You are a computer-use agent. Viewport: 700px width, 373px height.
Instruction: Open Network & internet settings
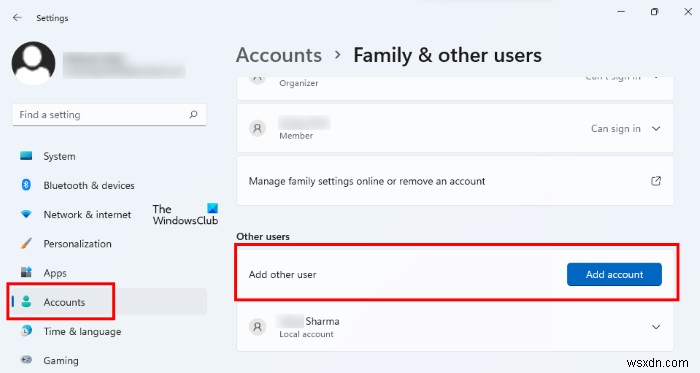click(x=87, y=215)
